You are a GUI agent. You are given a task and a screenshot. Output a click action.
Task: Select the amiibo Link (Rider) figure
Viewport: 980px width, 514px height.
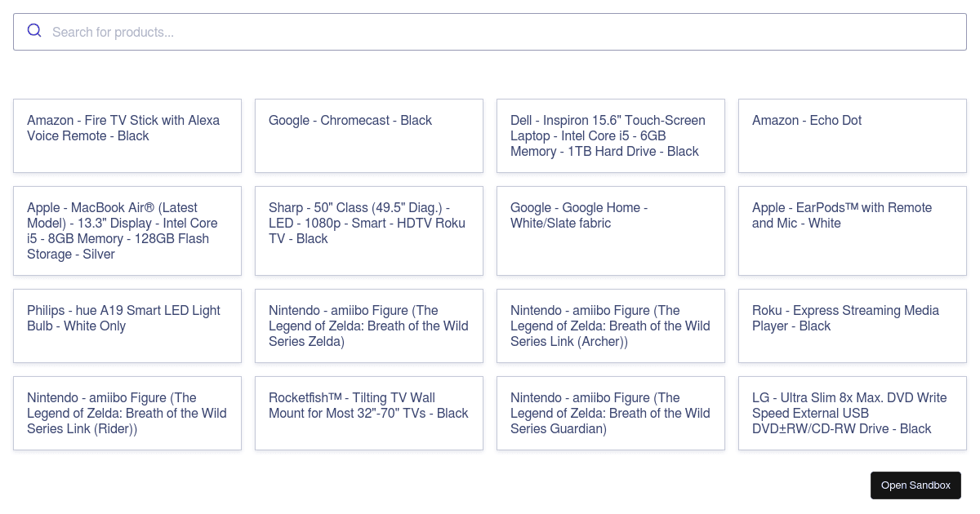coord(127,413)
